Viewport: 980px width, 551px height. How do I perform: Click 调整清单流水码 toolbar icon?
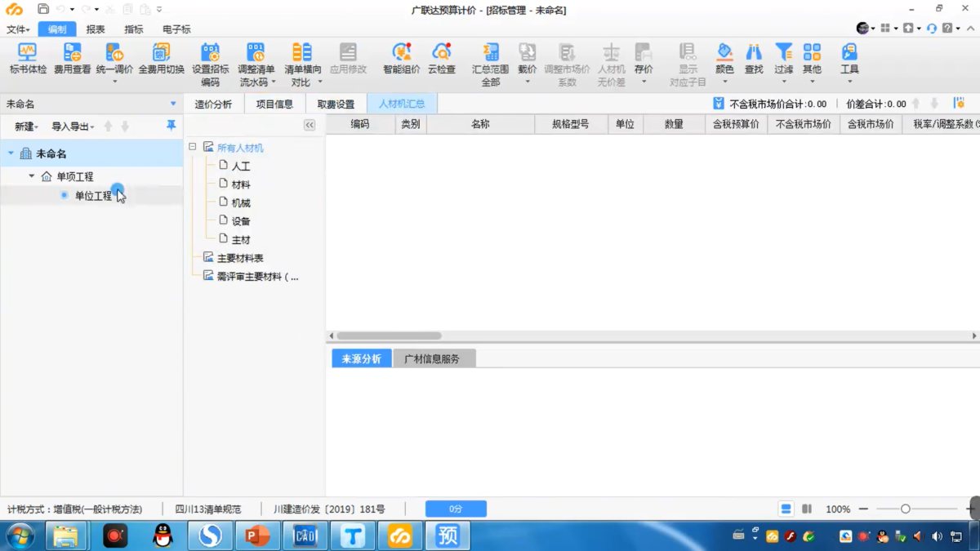[256, 54]
